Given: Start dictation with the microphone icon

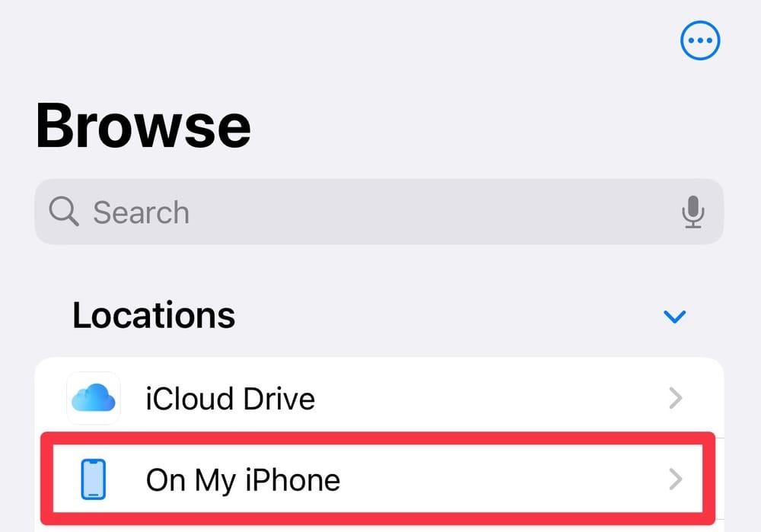Looking at the screenshot, I should 693,212.
